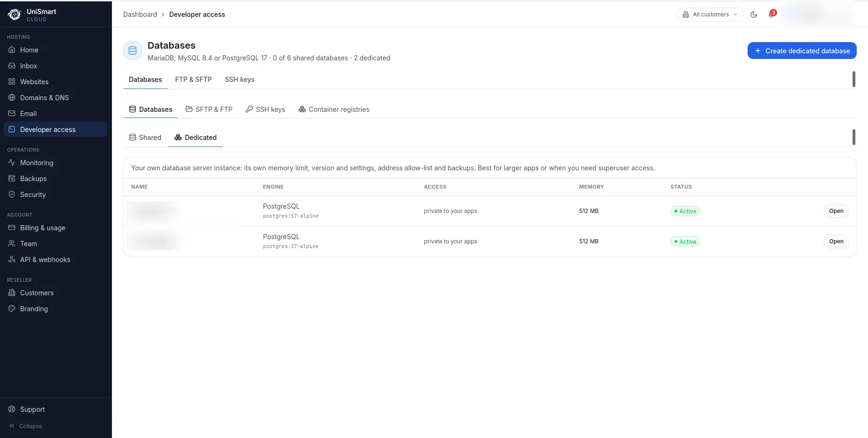Click the Team people icon
The image size is (868, 438).
click(x=12, y=243)
